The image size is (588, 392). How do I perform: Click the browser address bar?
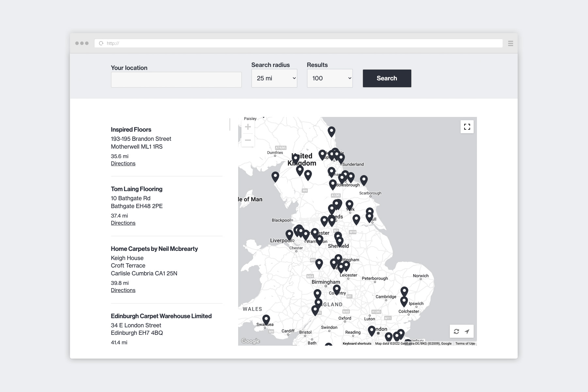point(299,43)
